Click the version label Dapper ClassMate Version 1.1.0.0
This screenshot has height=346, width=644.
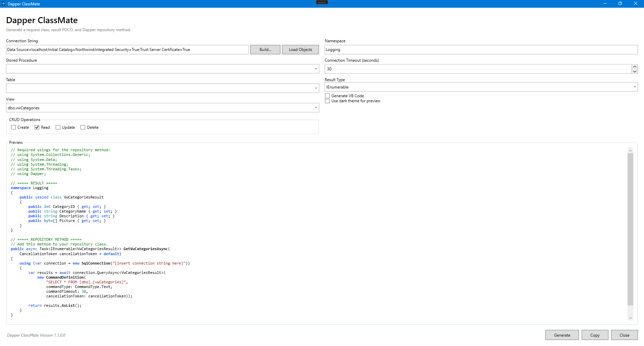click(x=36, y=335)
